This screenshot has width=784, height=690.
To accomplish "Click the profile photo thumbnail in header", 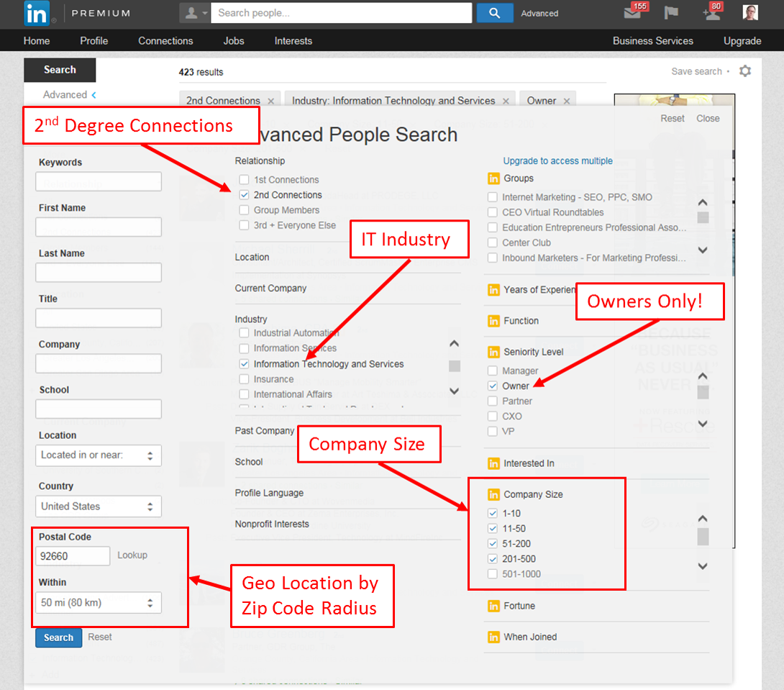I will point(750,13).
